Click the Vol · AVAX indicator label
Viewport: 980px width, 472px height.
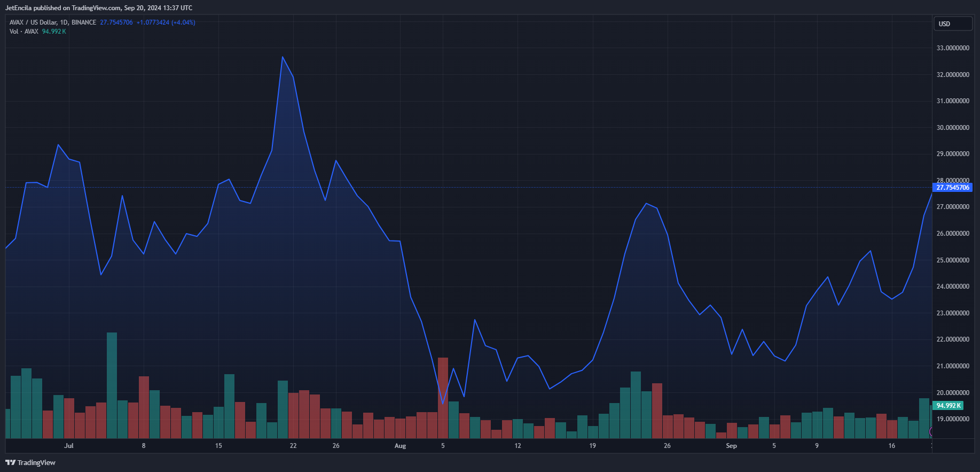(24, 32)
